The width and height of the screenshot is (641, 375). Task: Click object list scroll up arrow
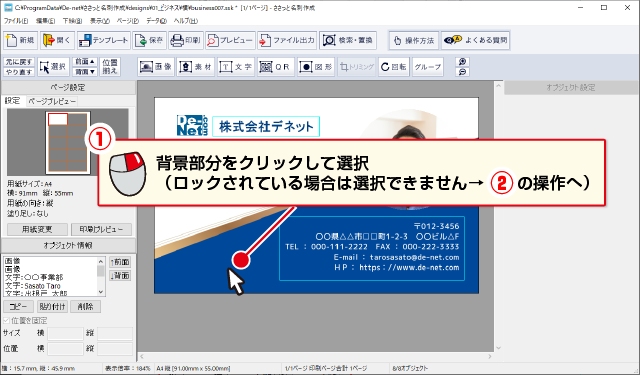pyautogui.click(x=101, y=261)
